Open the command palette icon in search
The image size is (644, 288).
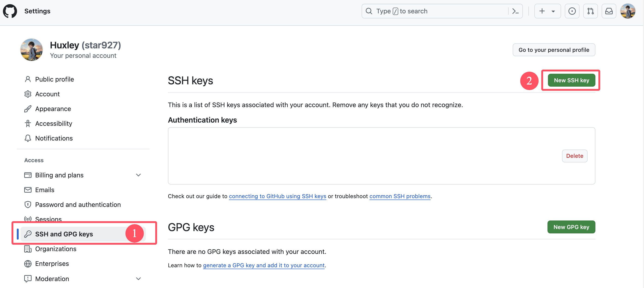(515, 11)
